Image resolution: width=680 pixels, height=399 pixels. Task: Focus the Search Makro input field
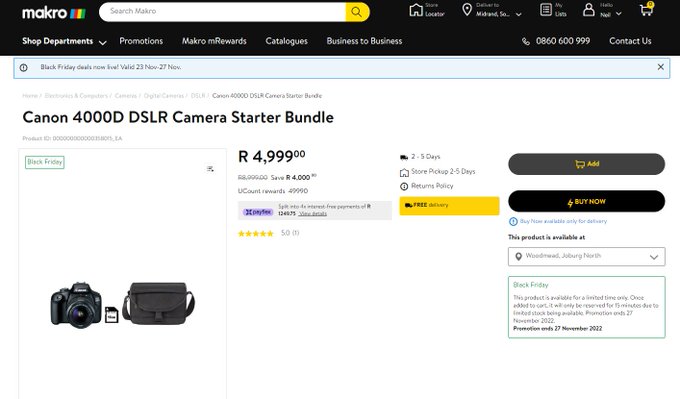point(222,12)
